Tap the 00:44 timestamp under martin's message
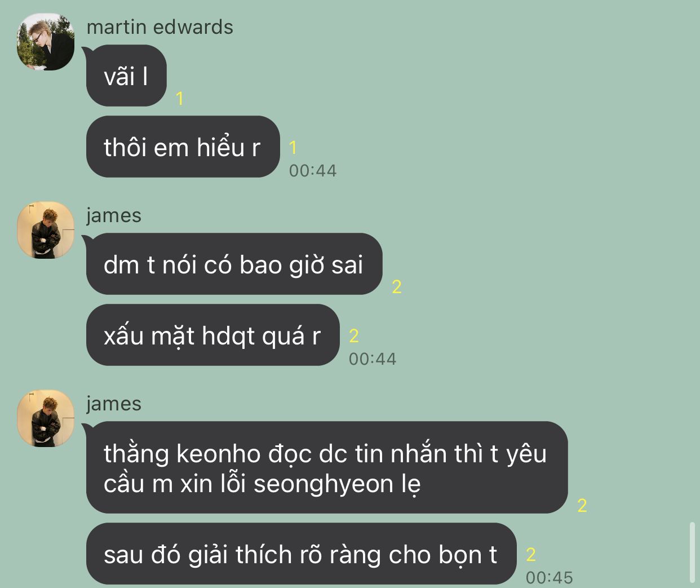This screenshot has height=588, width=700. [313, 171]
